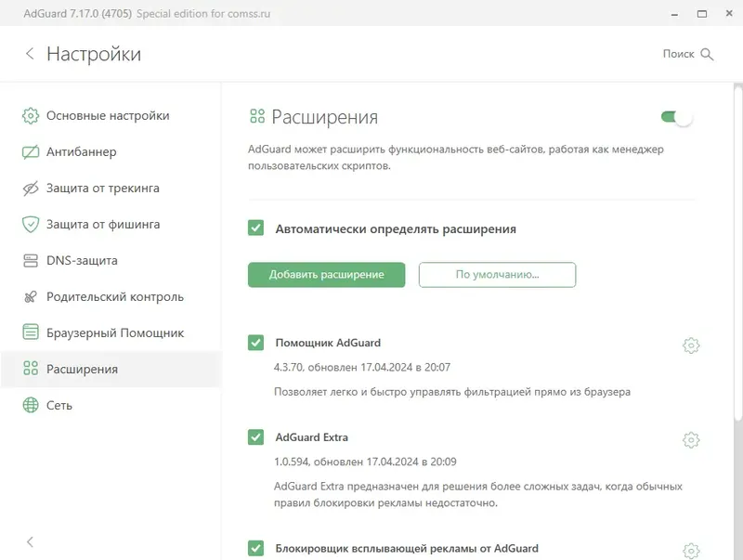Open search via the magnifier icon
Viewport: 743px width, 560px height.
pos(708,54)
